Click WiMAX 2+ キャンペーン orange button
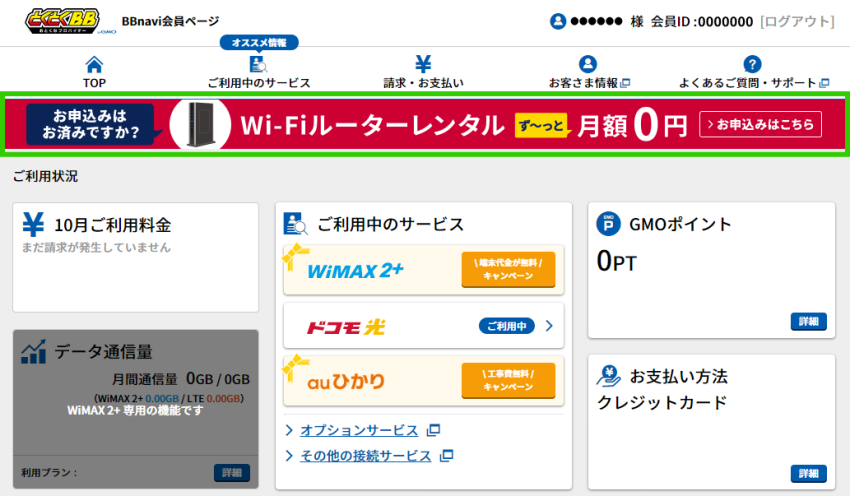This screenshot has height=496, width=850. (508, 270)
